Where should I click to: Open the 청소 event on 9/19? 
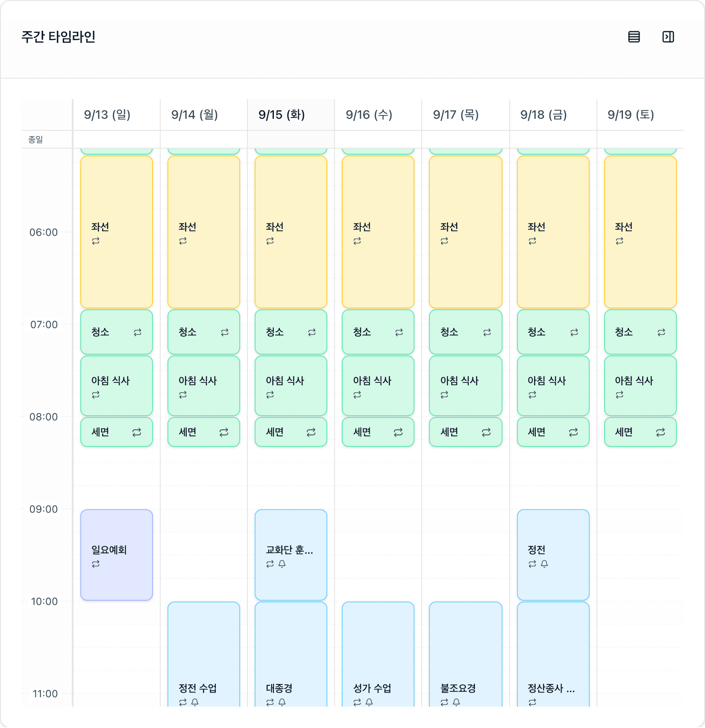(x=640, y=332)
